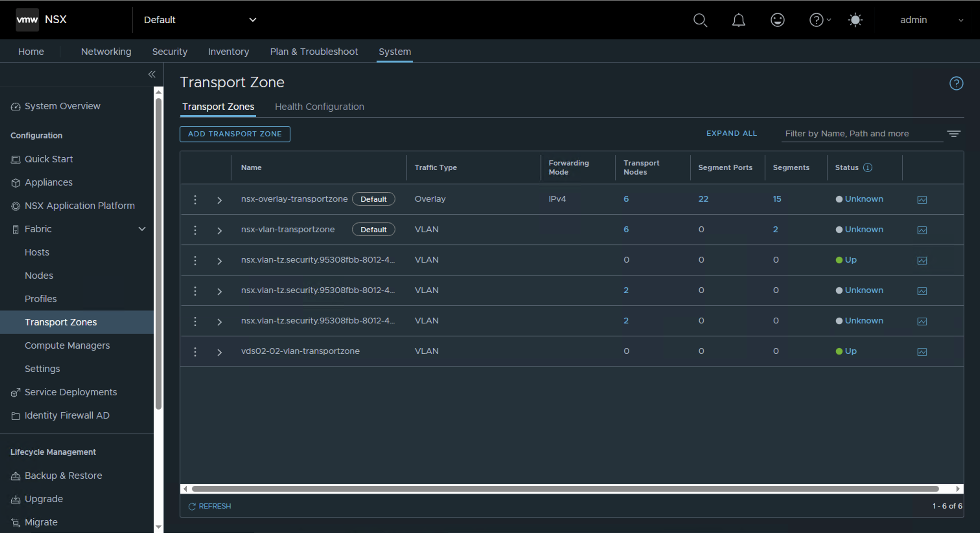Open the Transport Zone page help icon
This screenshot has height=533, width=980.
(956, 83)
